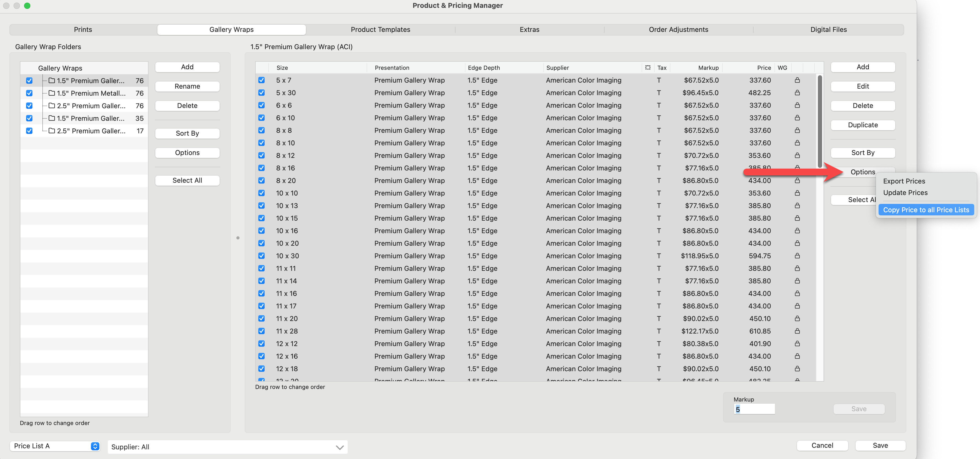Click lock icon on 8 x 20 row

pyautogui.click(x=797, y=181)
